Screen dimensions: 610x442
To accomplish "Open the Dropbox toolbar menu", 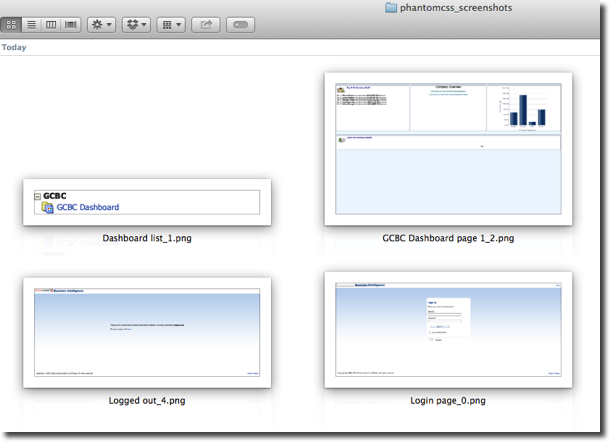I will click(136, 25).
